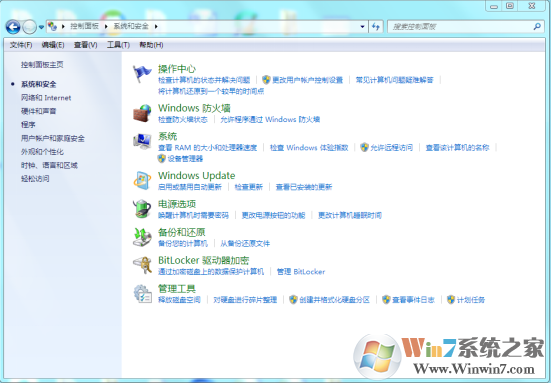551x383 pixels.
Task: Open 网络和 Internet category
Action: coord(46,98)
